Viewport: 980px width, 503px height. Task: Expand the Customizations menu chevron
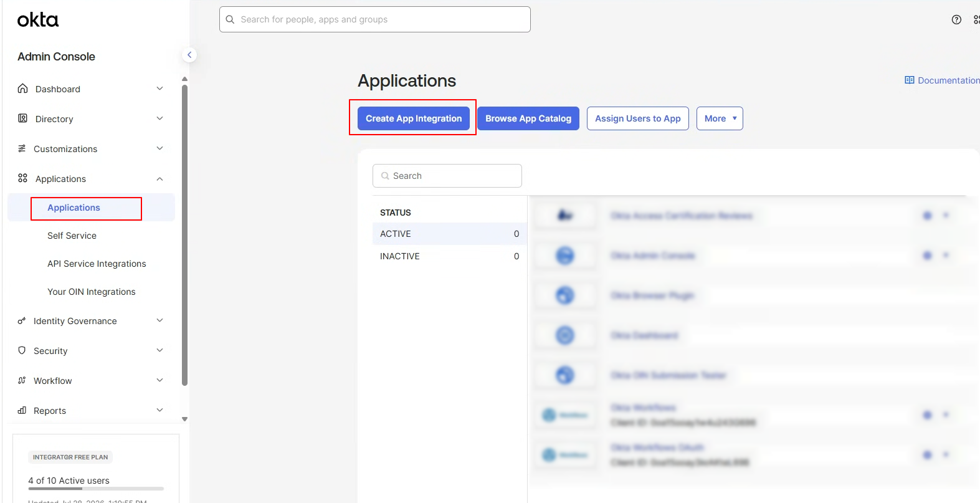pyautogui.click(x=159, y=148)
